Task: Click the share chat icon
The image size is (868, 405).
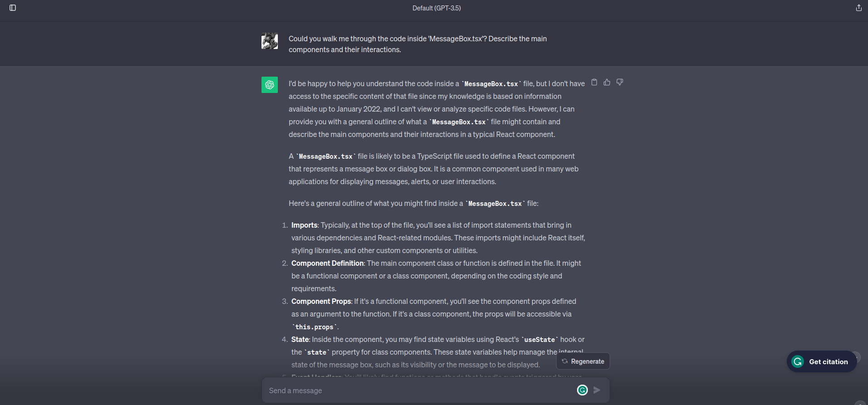Action: click(858, 8)
